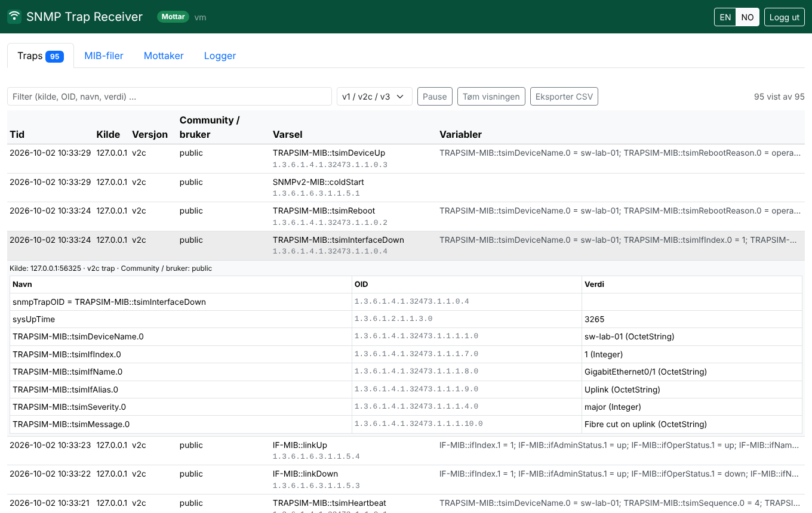
Task: Click the 95 count badge on Traps tab
Action: tap(54, 57)
